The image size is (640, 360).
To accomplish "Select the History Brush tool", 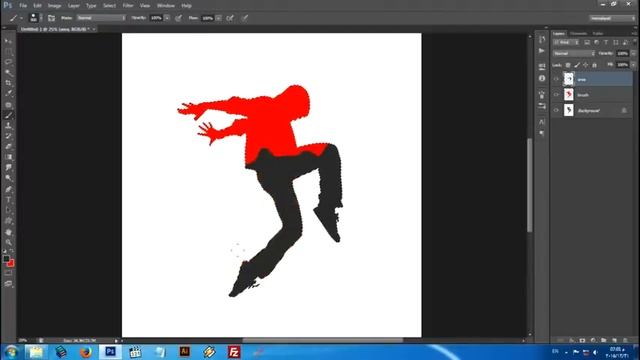I will pyautogui.click(x=8, y=136).
